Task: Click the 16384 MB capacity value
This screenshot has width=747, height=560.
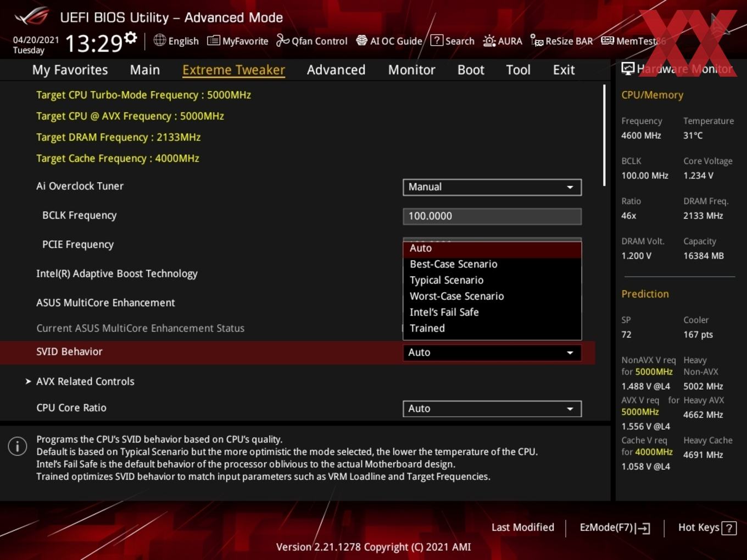Action: tap(704, 255)
